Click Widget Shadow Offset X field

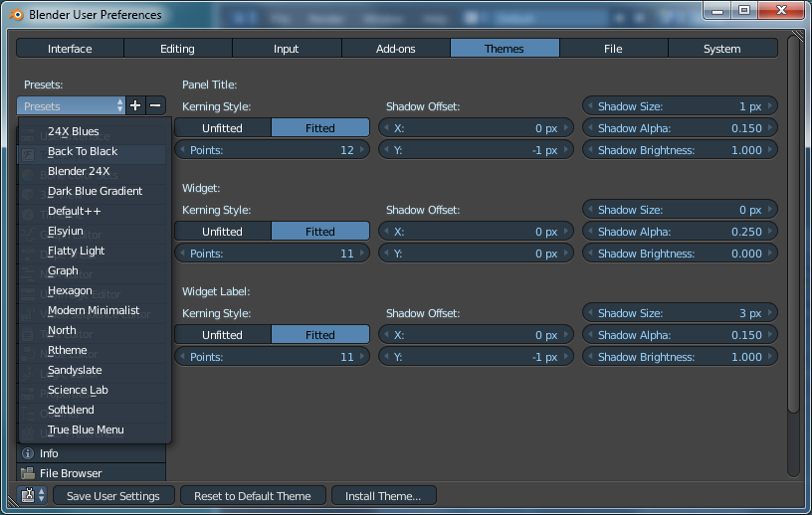476,232
